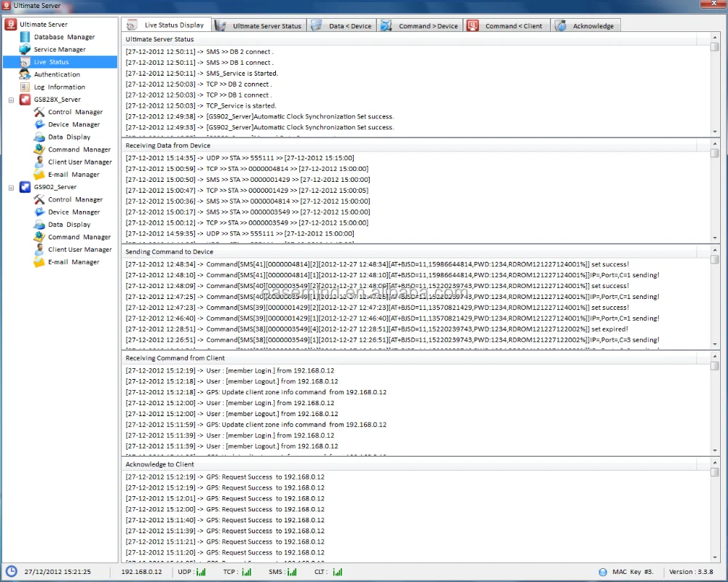Collapse the Ultimate Server root node
The width and height of the screenshot is (728, 582).
pos(11,25)
